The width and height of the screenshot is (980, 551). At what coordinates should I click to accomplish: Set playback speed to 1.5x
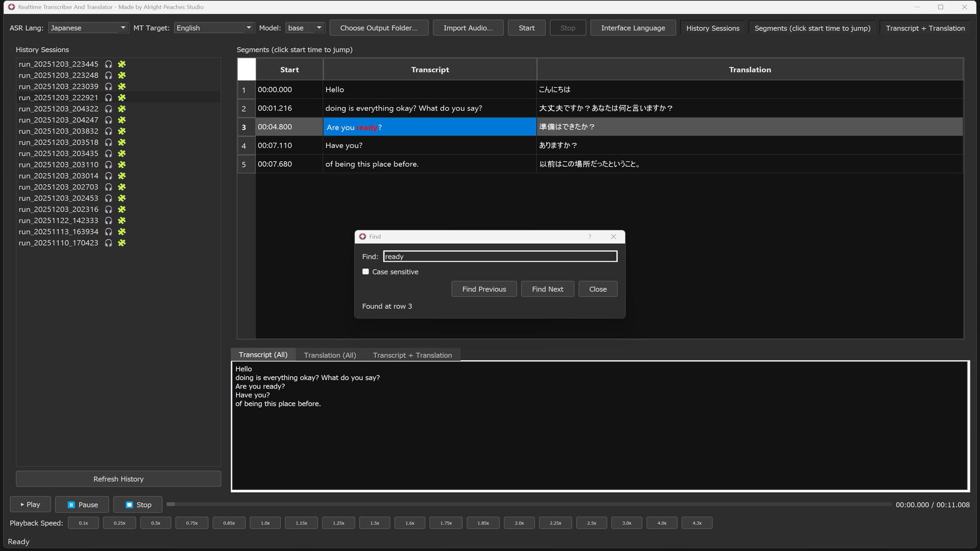click(374, 522)
